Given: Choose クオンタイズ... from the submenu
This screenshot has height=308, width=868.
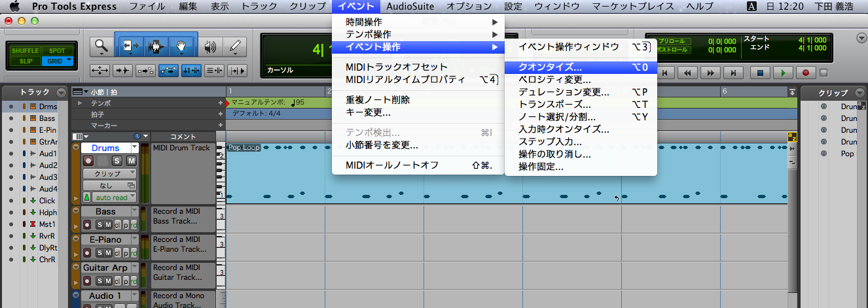Looking at the screenshot, I should pos(581,67).
